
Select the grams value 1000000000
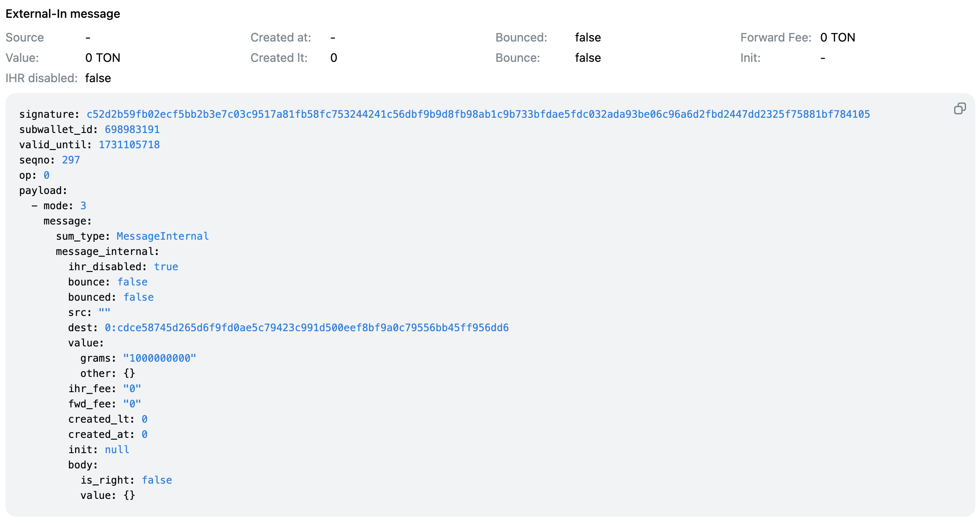tap(160, 358)
